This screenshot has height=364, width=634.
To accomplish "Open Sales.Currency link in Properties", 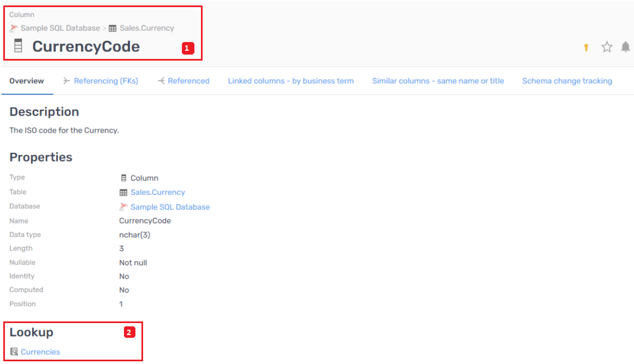I will click(x=157, y=193).
